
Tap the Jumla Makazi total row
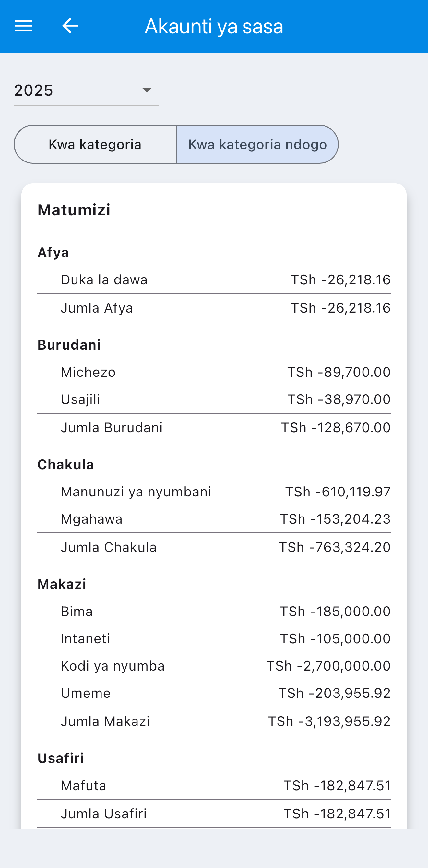tap(214, 721)
